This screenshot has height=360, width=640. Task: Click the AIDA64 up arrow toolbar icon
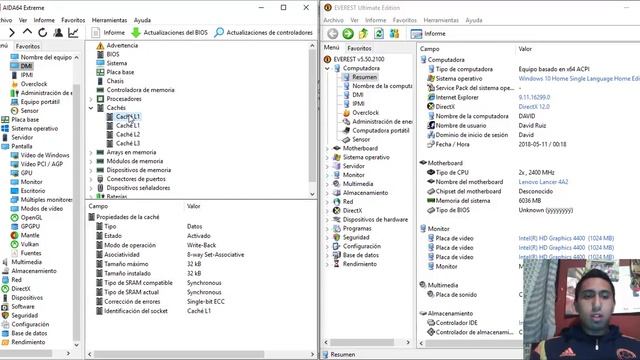coord(27,32)
